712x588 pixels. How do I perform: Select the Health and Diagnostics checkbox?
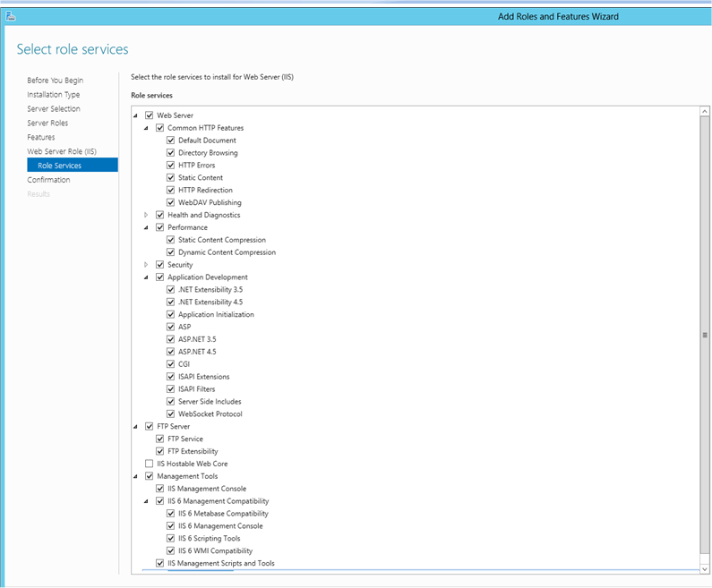pyautogui.click(x=159, y=215)
